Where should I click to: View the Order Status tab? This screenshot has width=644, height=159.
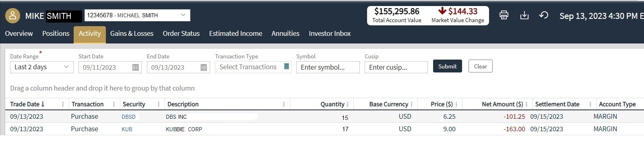pos(181,33)
